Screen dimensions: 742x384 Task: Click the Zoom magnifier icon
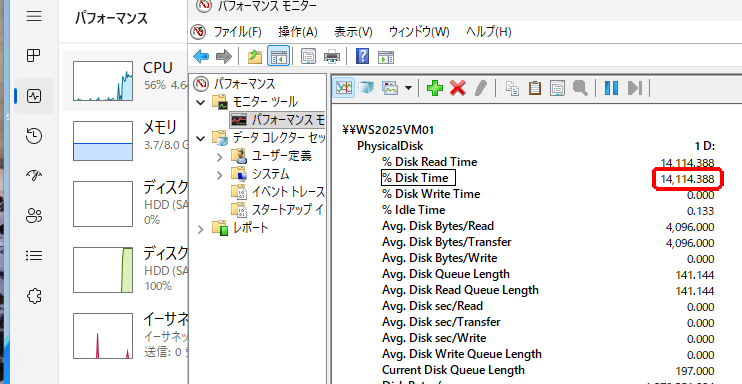(580, 88)
